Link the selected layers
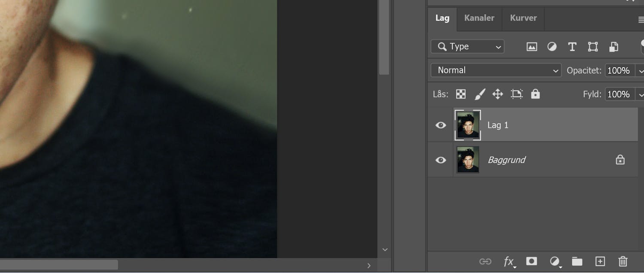Screen dimensions: 644x273 [x=486, y=261]
